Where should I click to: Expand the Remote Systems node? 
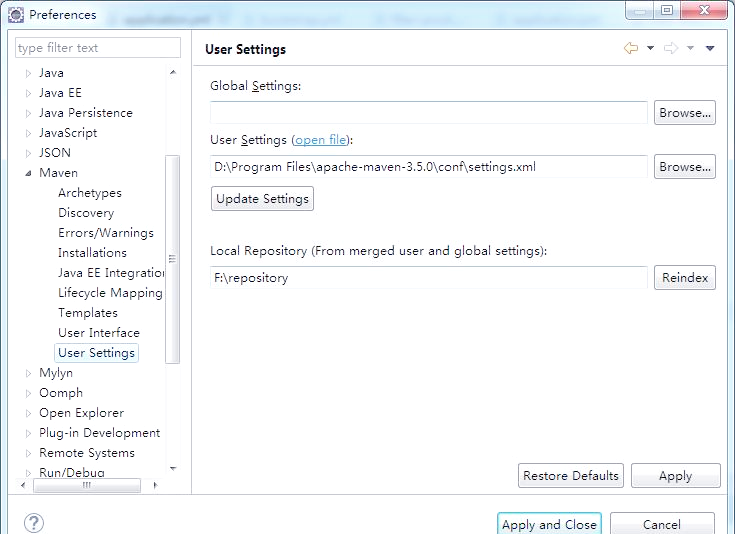coord(28,453)
